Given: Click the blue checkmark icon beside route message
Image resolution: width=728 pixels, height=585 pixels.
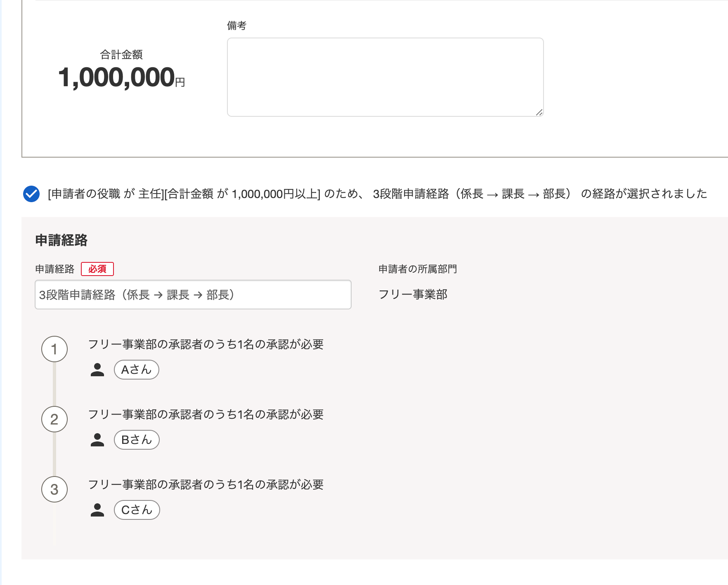Looking at the screenshot, I should coord(31,194).
